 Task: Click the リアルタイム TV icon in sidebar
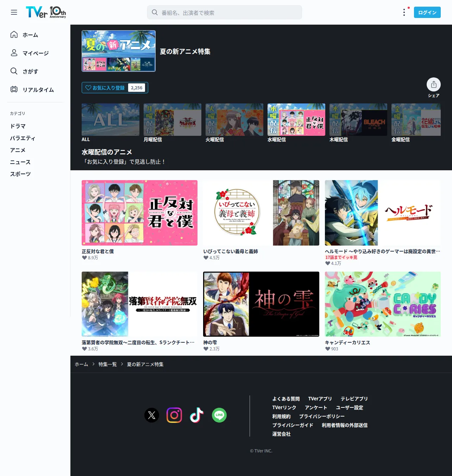[x=14, y=89]
